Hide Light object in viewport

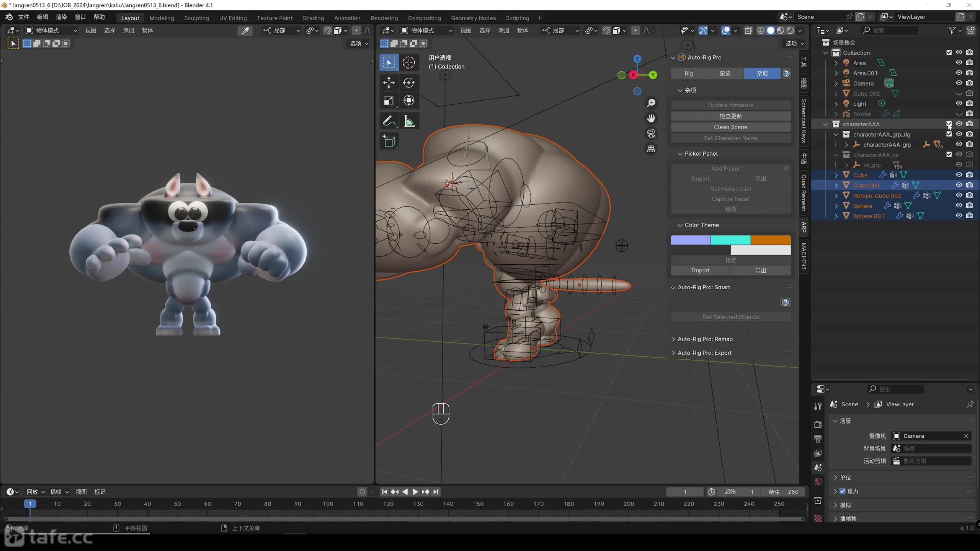coord(959,103)
